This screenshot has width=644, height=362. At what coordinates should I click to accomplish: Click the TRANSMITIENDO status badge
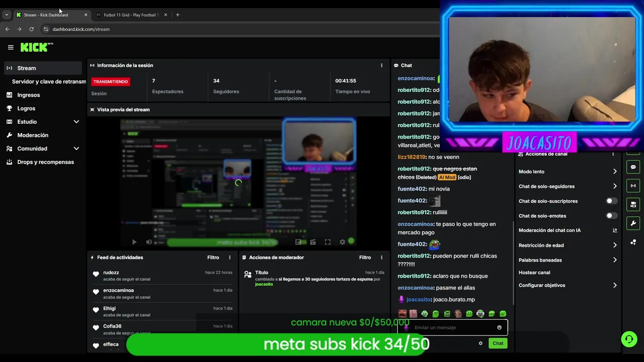[111, 81]
